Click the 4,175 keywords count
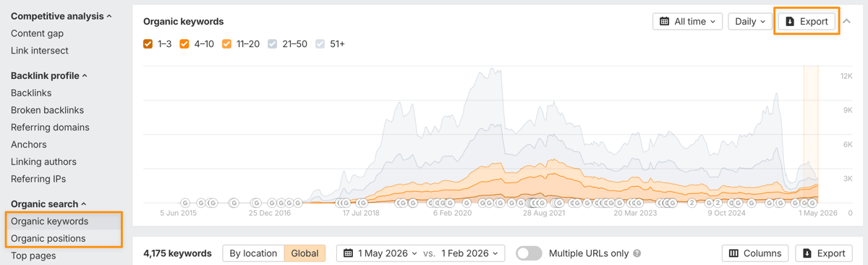Image resolution: width=868 pixels, height=265 pixels. (177, 253)
